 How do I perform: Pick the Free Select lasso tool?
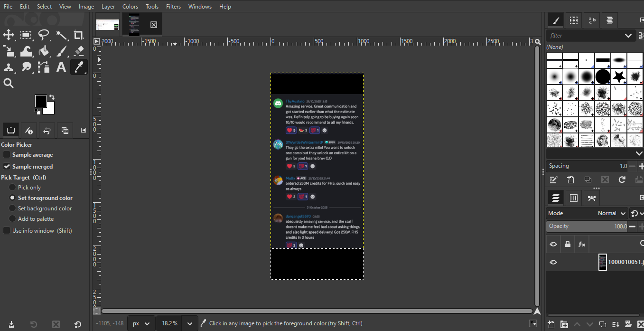pyautogui.click(x=43, y=35)
